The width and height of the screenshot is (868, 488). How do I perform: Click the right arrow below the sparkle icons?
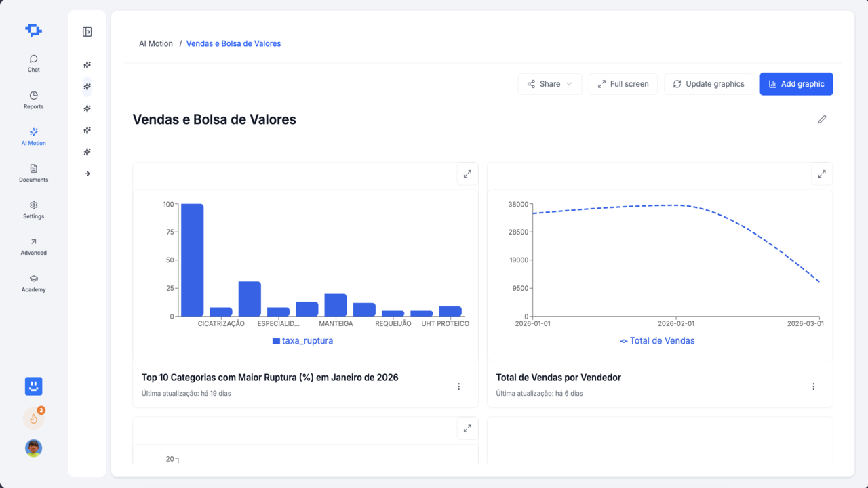(87, 174)
